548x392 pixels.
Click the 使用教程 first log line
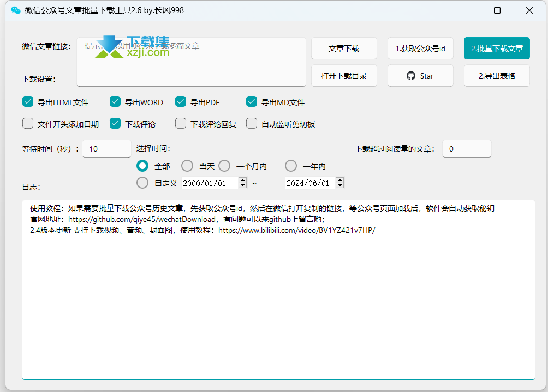[262, 208]
